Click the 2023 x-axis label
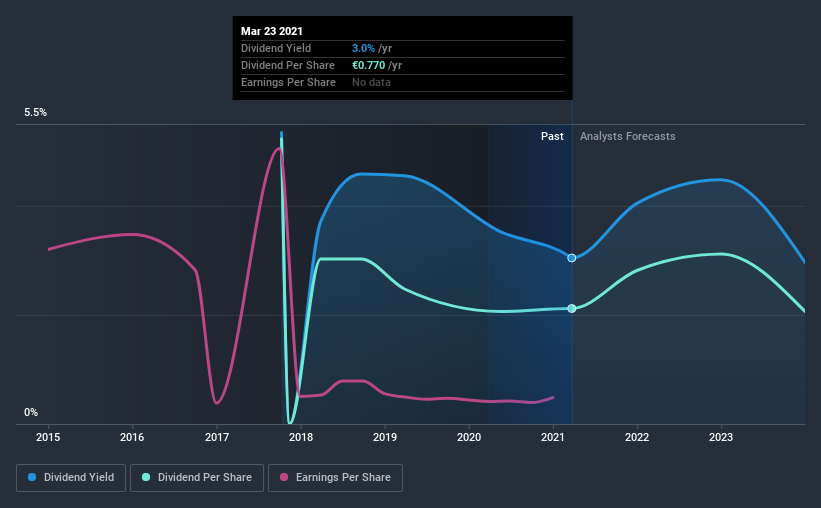The width and height of the screenshot is (821, 508). coord(721,437)
